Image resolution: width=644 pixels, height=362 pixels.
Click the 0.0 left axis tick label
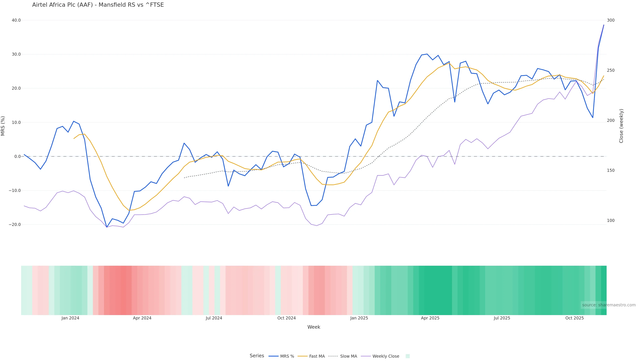(17, 156)
